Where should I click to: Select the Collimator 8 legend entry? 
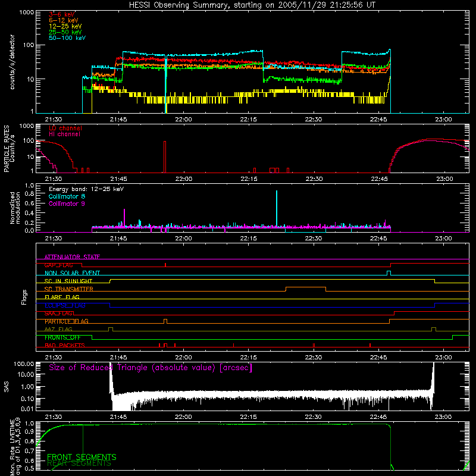click(67, 196)
